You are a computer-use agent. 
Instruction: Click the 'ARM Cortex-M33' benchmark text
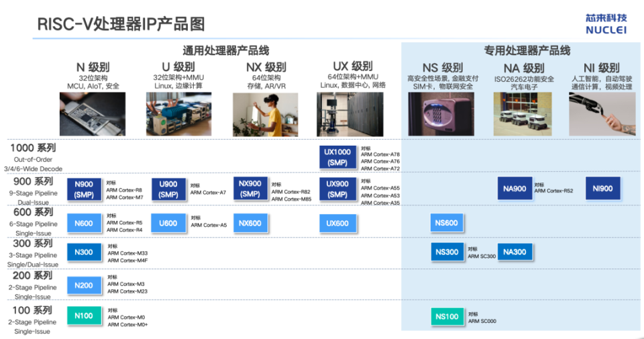point(127,254)
